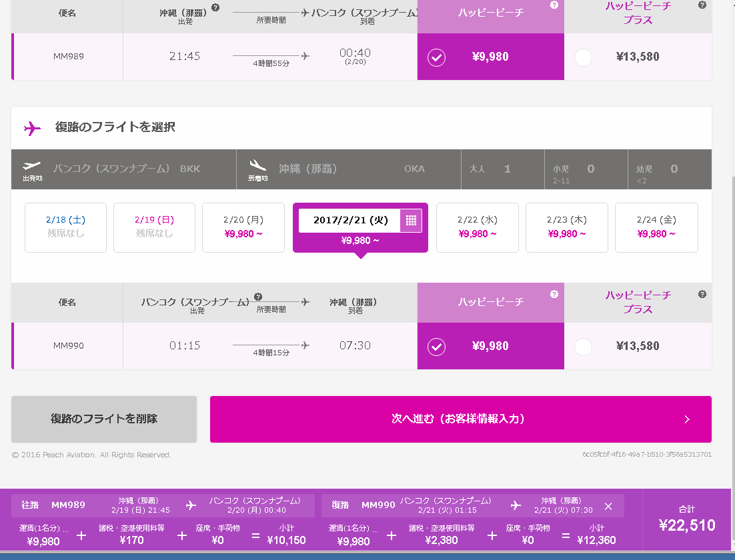The image size is (735, 560).
Task: Click total amount ¥22,510
Action: [687, 525]
